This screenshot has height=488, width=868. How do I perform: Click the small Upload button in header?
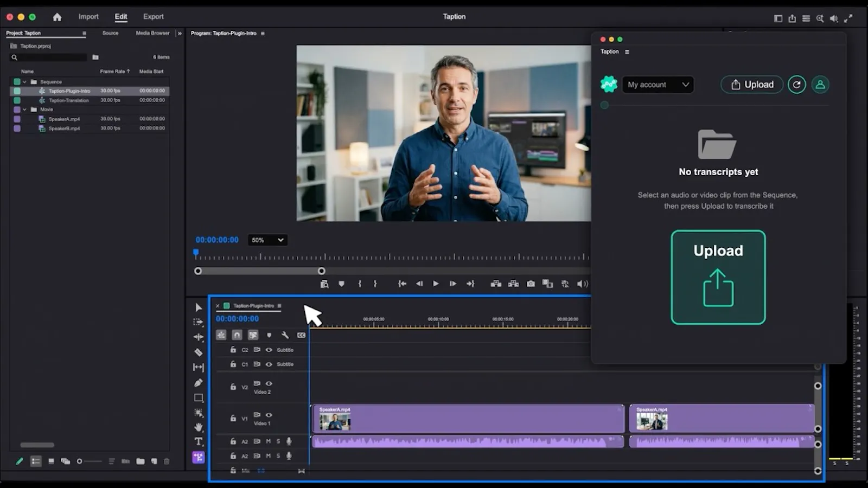coord(752,85)
